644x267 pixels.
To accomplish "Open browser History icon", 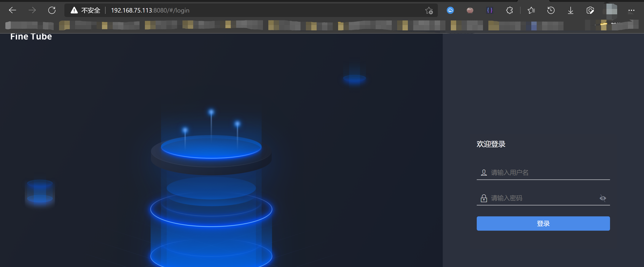I will pos(551,10).
